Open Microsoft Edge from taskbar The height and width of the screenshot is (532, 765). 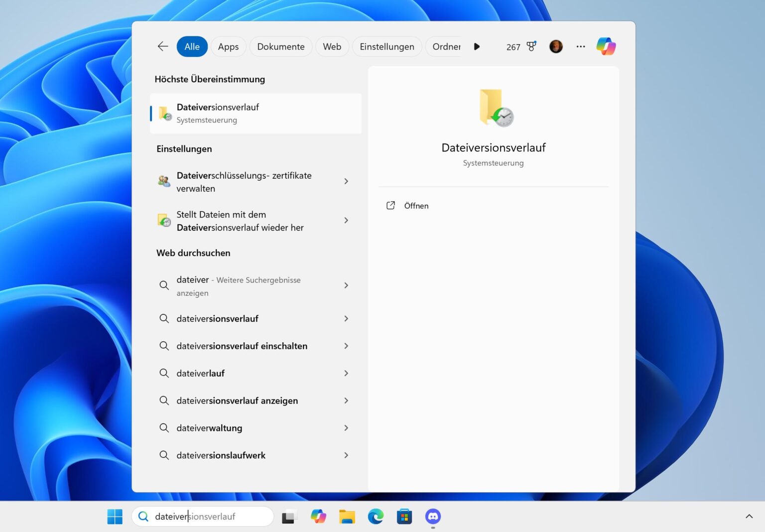tap(376, 517)
